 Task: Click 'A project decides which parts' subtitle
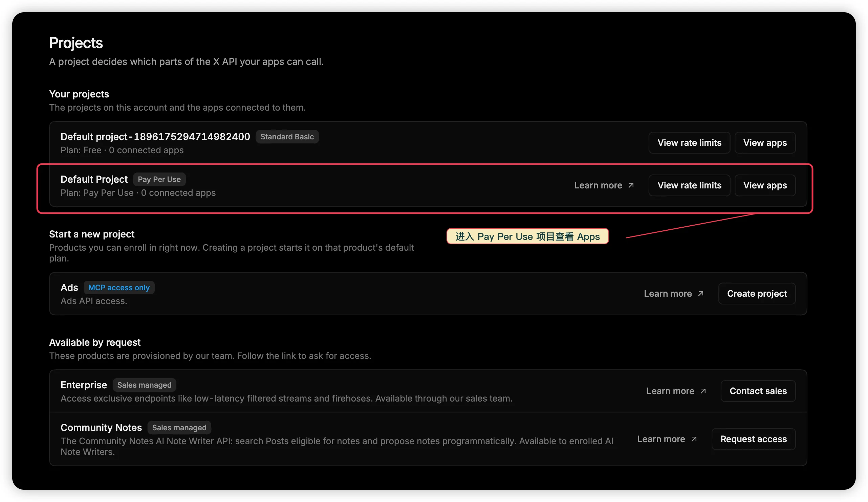(186, 62)
